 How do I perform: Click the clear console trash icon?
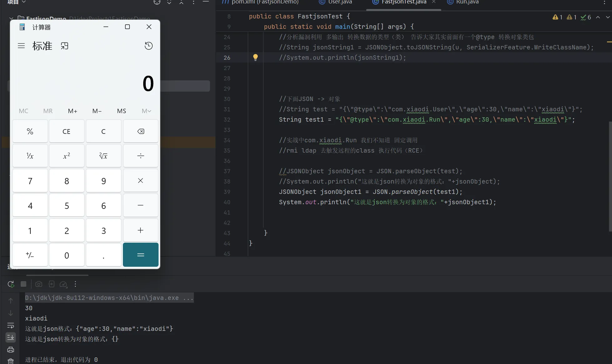tap(11, 361)
